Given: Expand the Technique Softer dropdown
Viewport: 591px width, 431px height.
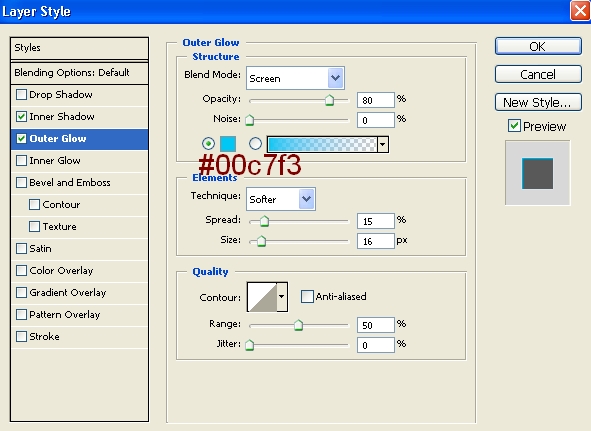Looking at the screenshot, I should tap(281, 199).
